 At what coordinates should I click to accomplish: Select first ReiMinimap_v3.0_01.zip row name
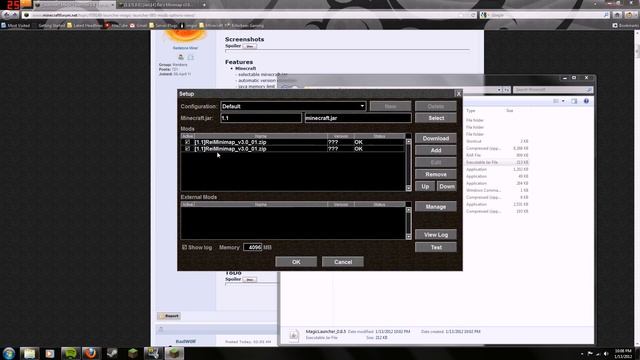(x=230, y=142)
